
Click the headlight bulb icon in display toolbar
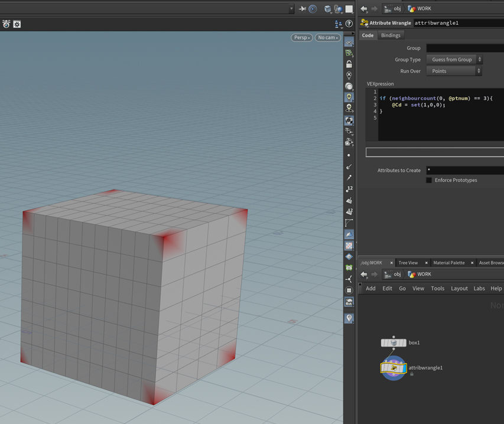[x=349, y=97]
